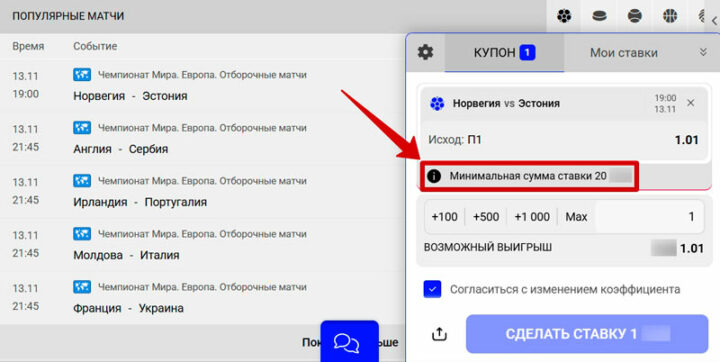Add +1 000 to the stake
The image size is (720, 362).
[x=532, y=217]
